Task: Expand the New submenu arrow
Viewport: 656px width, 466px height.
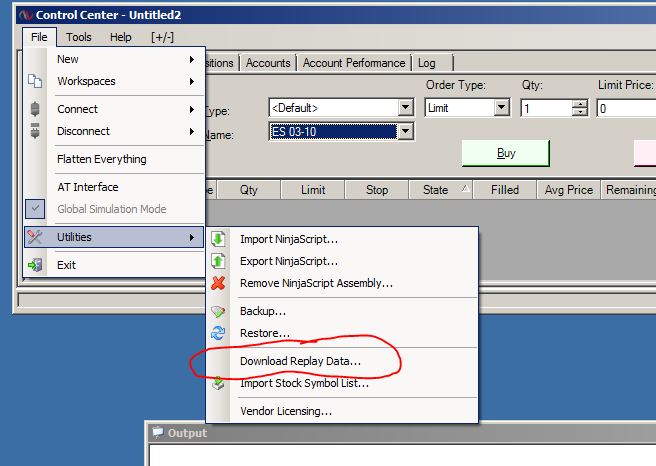Action: click(x=192, y=59)
